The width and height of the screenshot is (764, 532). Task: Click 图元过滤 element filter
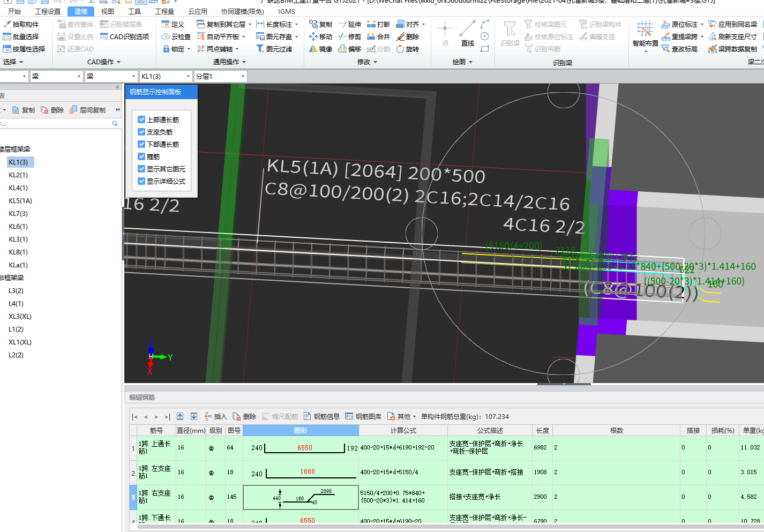[274, 49]
